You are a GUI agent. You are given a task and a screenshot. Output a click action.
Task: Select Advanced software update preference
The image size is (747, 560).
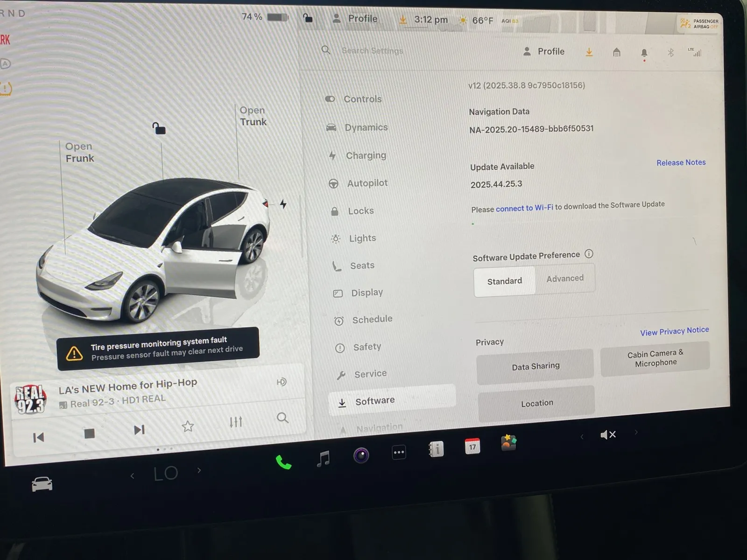(x=565, y=279)
